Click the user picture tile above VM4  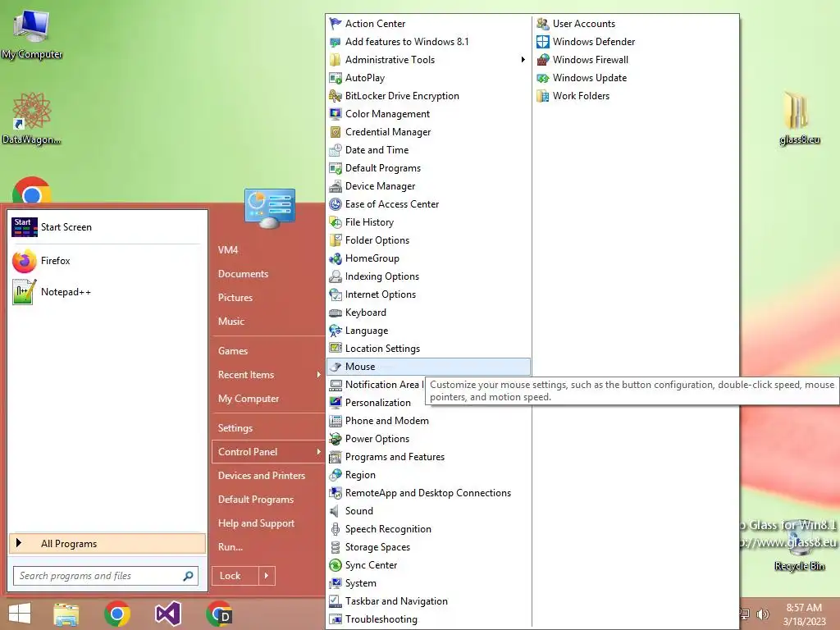[269, 208]
